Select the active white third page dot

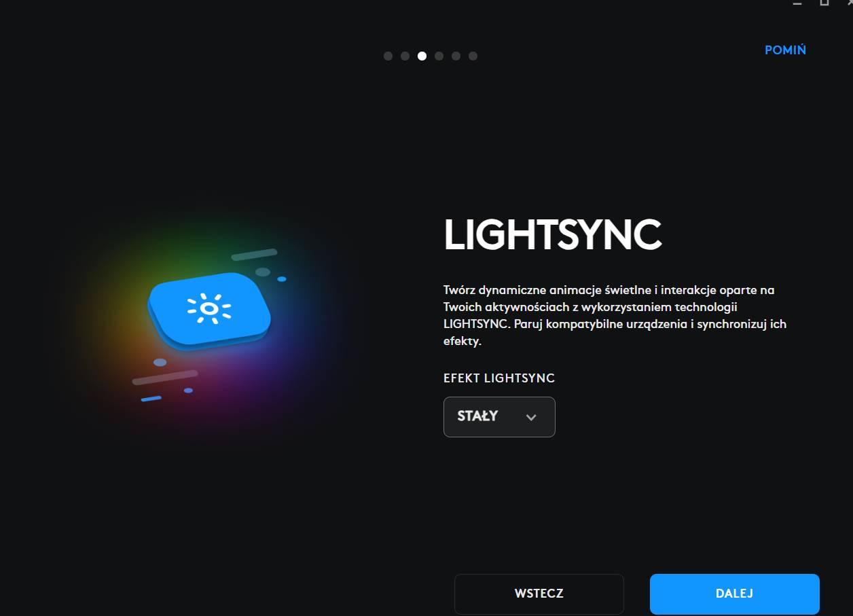(422, 56)
